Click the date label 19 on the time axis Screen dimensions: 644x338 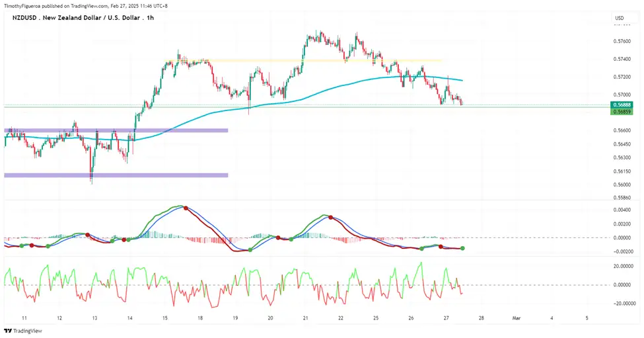coord(235,318)
